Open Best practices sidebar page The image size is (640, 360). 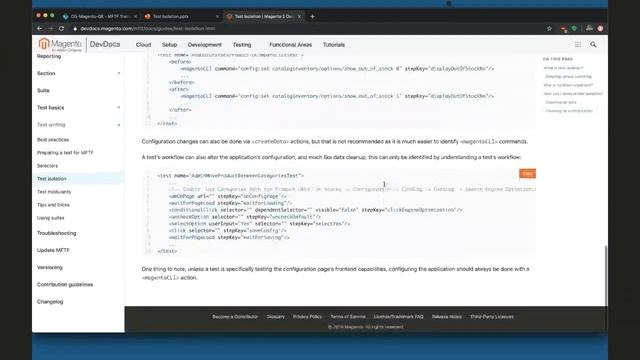(53, 140)
